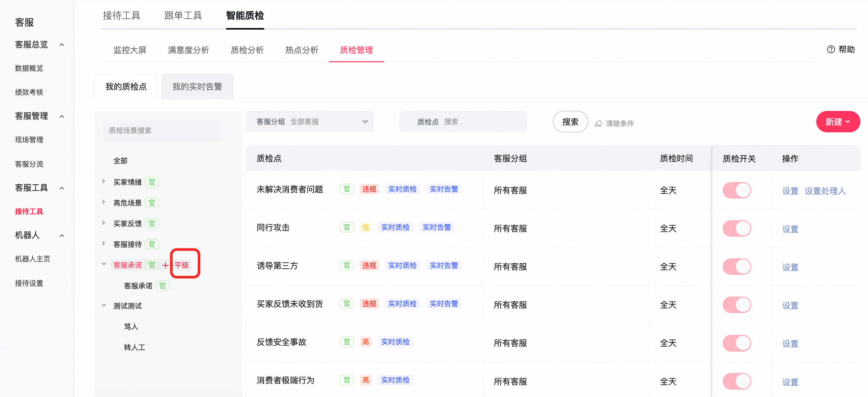Collapse the 客服总览 sidebar section
The image size is (868, 397).
pos(62,45)
